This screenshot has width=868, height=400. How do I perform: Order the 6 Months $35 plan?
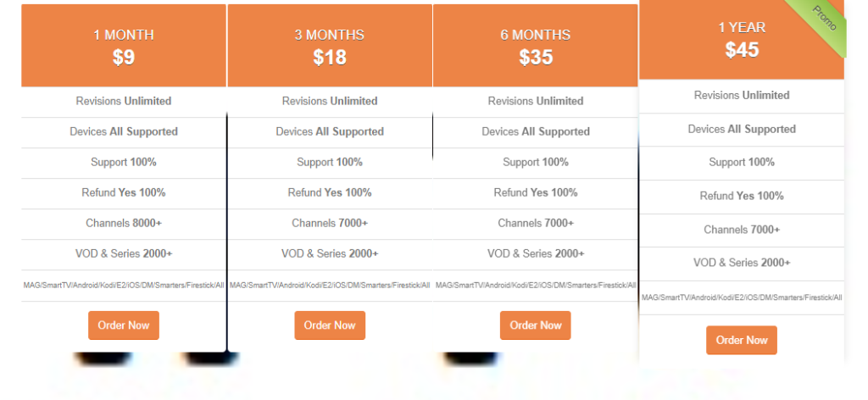(536, 325)
